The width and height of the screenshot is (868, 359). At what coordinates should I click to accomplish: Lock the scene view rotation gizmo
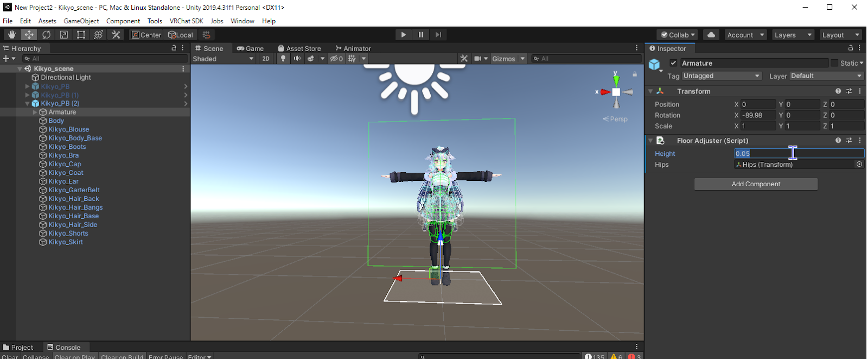[x=634, y=74]
